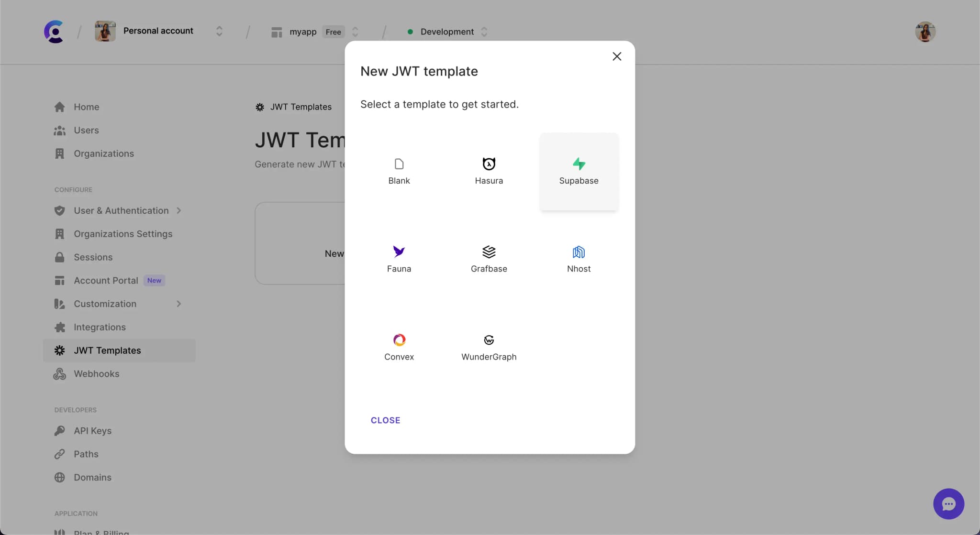Toggle the chat support widget
This screenshot has height=535, width=980.
pos(949,504)
